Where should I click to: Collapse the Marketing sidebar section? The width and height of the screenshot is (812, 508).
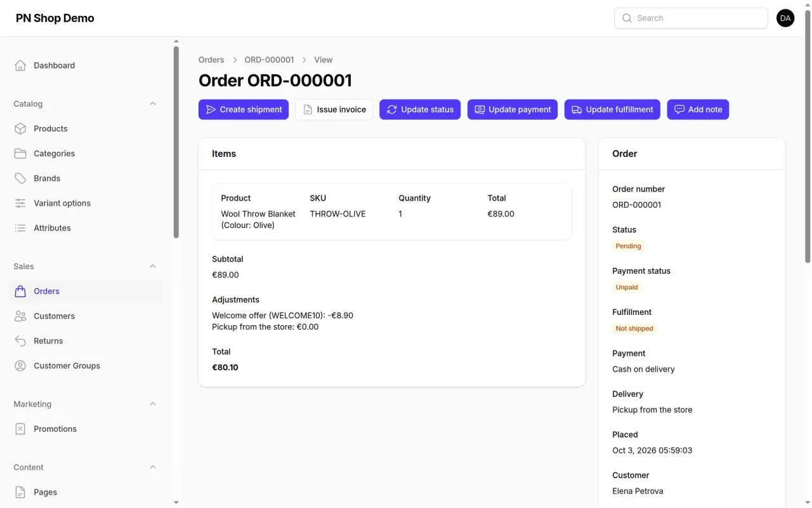153,404
